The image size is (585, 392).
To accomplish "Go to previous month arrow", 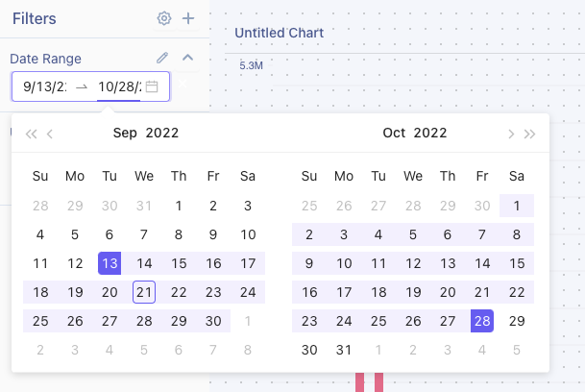I will [x=50, y=134].
